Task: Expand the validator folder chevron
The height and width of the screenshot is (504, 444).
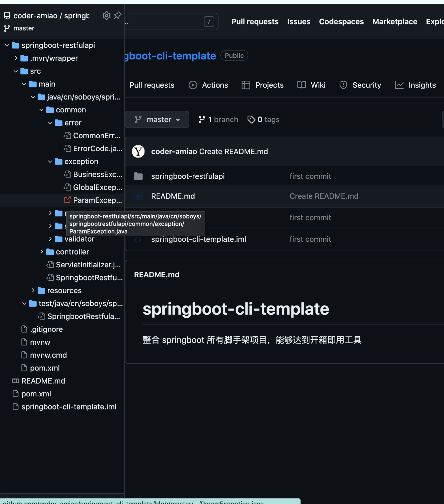Action: point(50,239)
